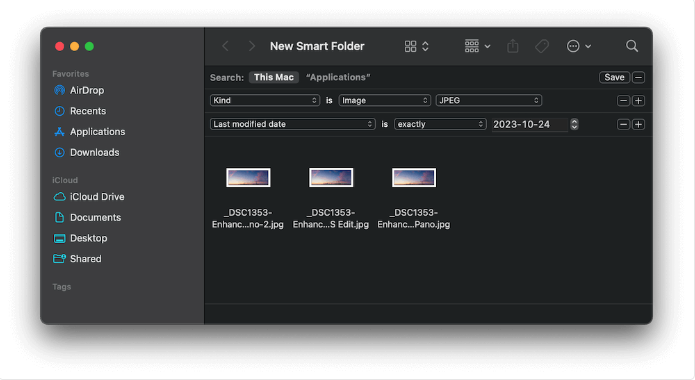The image size is (695, 380).
Task: Go to Applications in the sidebar
Action: (x=89, y=132)
